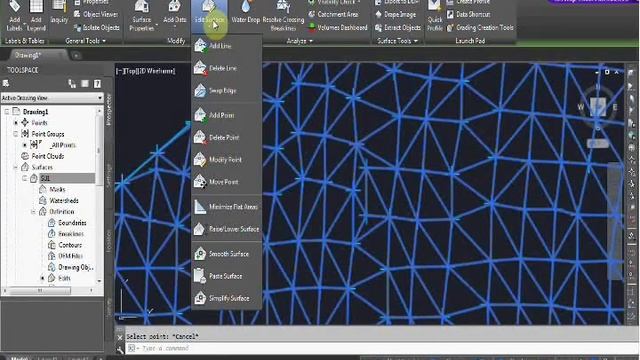Viewport: 640px width, 360px height.
Task: Open the Catchment Area tool
Action: tap(333, 14)
